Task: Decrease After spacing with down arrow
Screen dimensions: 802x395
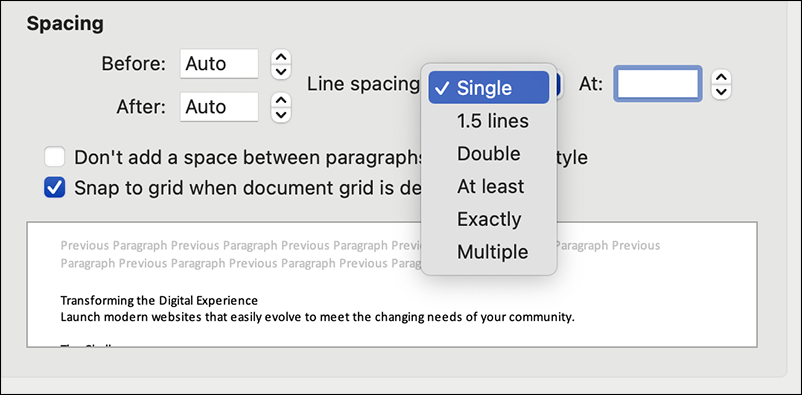Action: point(280,114)
